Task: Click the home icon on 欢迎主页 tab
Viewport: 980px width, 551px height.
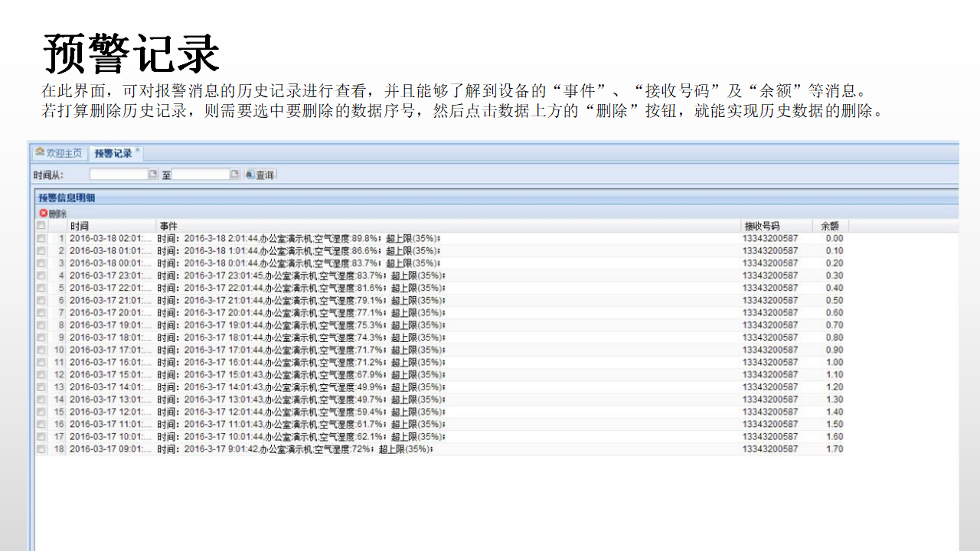Action: (40, 152)
